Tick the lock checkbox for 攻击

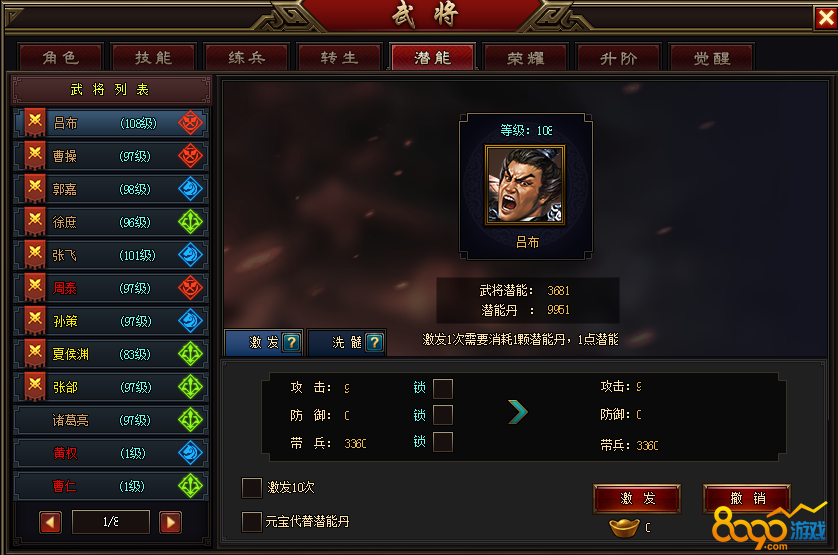click(443, 389)
